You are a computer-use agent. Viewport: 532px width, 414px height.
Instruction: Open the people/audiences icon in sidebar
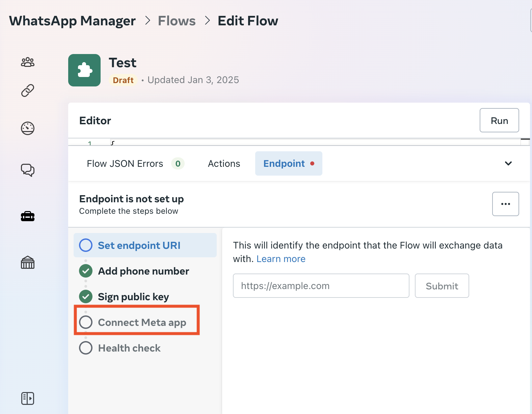coord(28,62)
